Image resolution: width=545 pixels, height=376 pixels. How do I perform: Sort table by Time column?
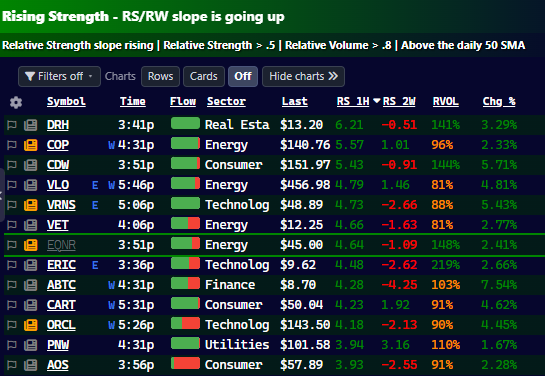tap(133, 101)
